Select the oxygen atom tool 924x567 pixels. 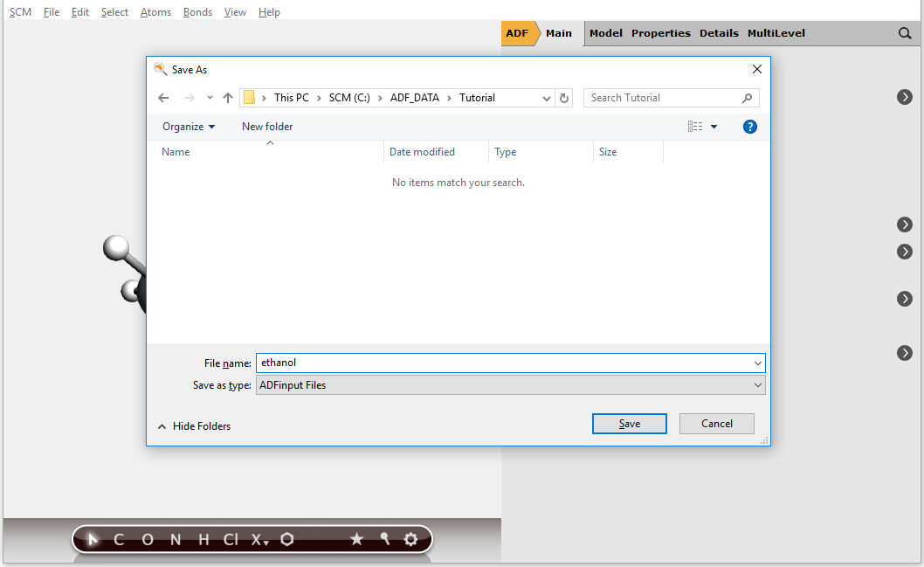(x=146, y=539)
